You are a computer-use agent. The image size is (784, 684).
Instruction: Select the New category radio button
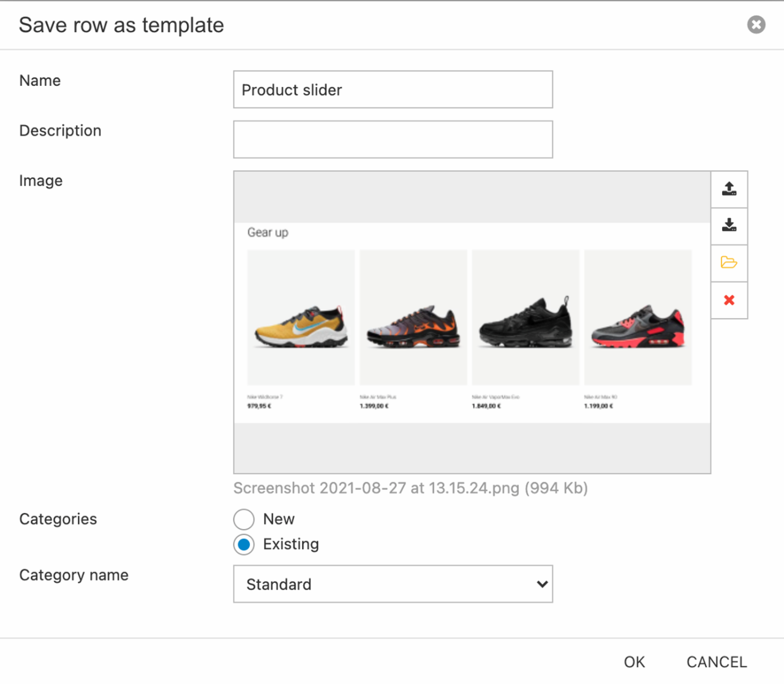click(x=244, y=519)
